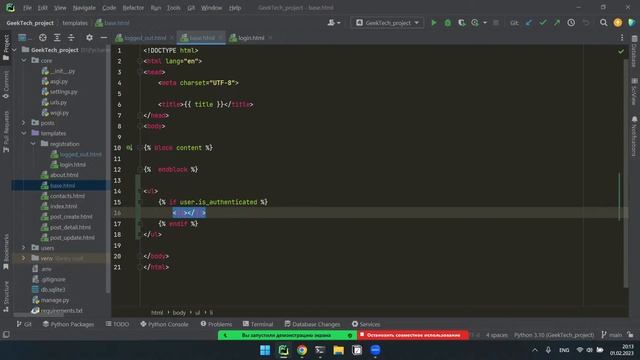The height and width of the screenshot is (360, 640).
Task: Toggle tool window bars button
Action: (6, 335)
